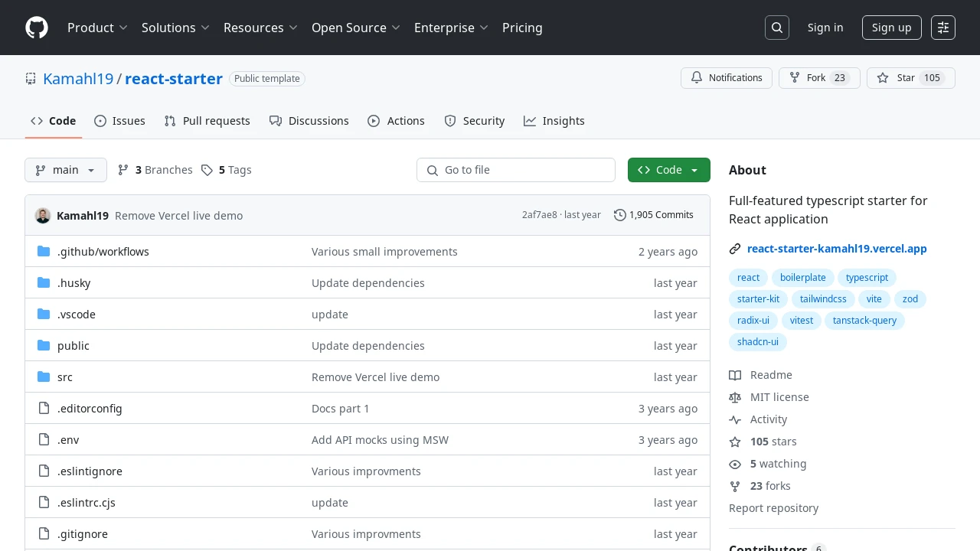Select the tanstack-query topic tag
This screenshot has height=551, width=980.
pos(864,321)
